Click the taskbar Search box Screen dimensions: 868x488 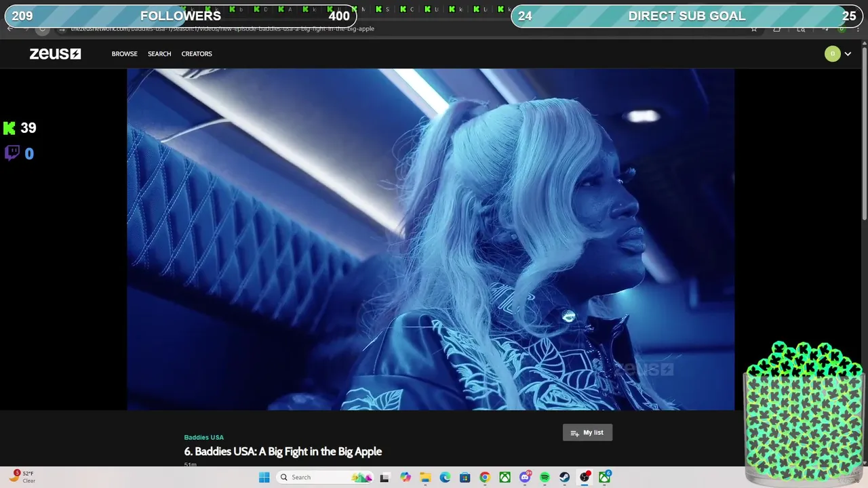click(x=326, y=477)
